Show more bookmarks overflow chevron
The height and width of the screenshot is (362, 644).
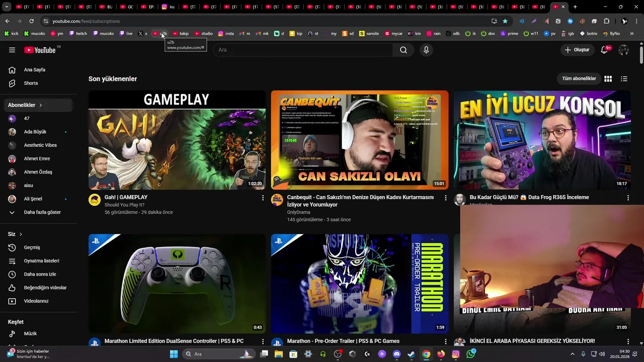(632, 34)
